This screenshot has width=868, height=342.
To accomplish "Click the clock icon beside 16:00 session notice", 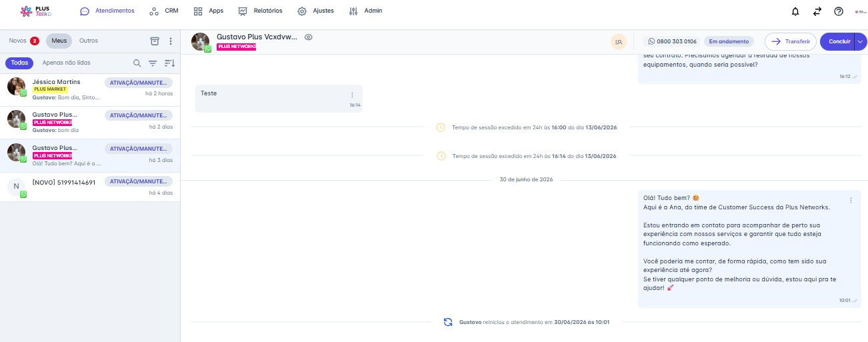I will (x=441, y=127).
